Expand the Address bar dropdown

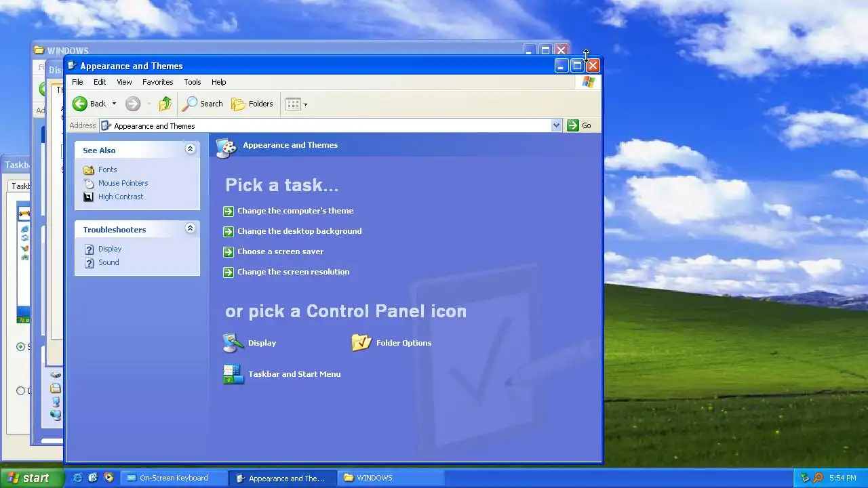click(x=556, y=125)
